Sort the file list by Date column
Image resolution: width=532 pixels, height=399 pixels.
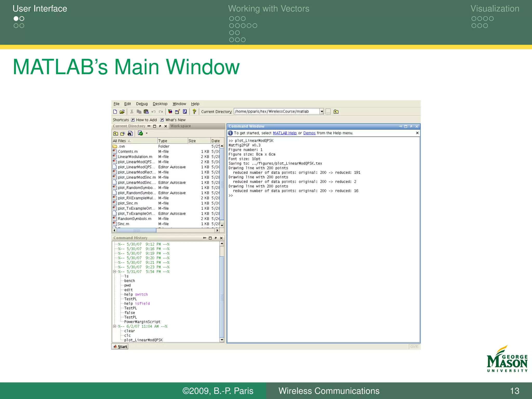217,141
